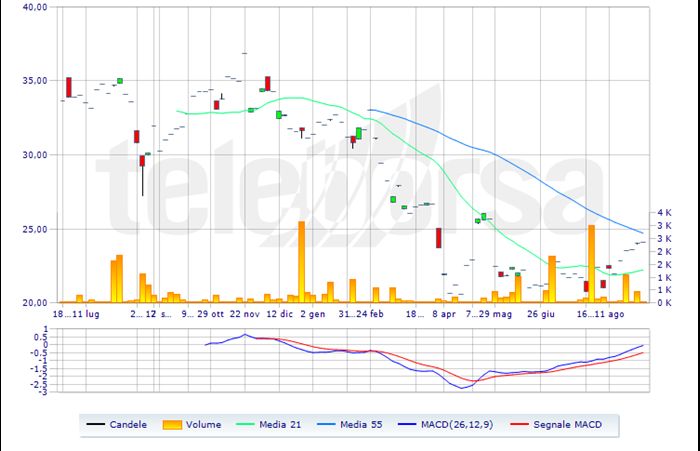
Task: Click the black Candele legend line
Action: 95,424
